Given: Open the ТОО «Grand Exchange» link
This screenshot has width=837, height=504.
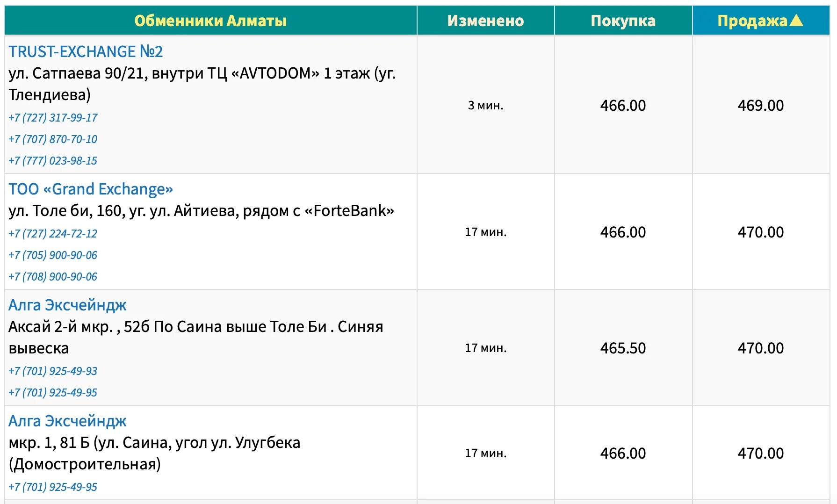Looking at the screenshot, I should coord(91,189).
